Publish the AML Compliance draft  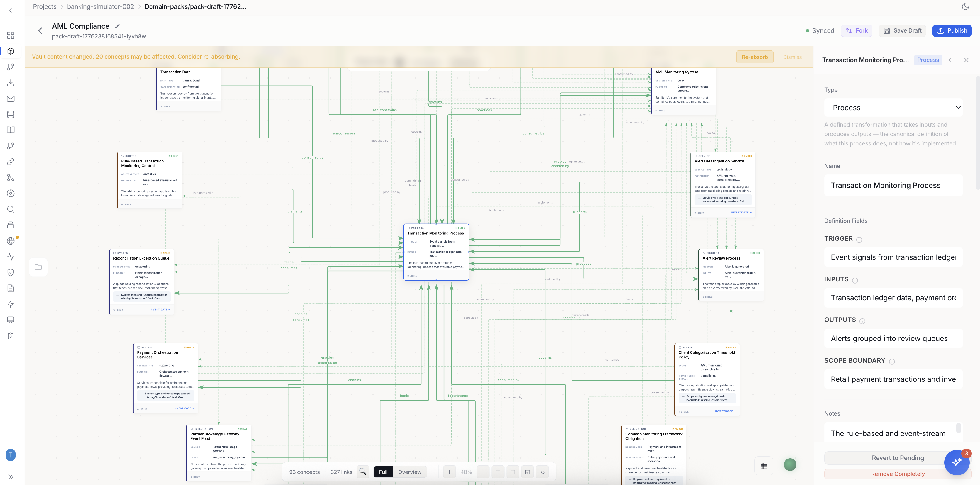click(952, 30)
